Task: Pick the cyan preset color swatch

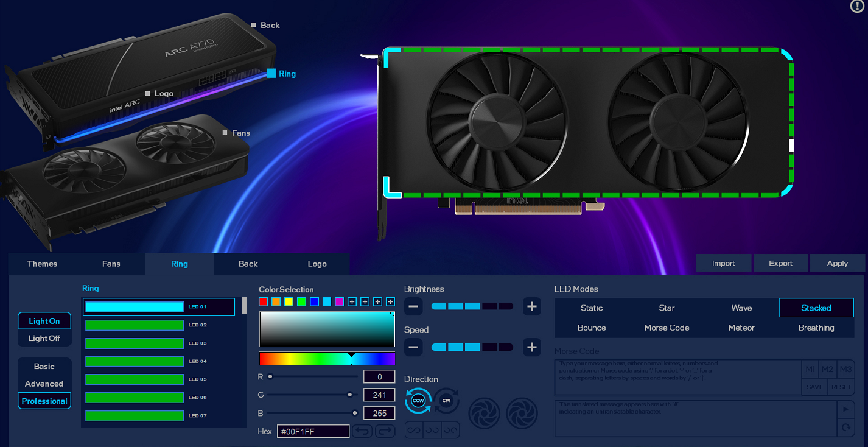Action: coord(327,301)
